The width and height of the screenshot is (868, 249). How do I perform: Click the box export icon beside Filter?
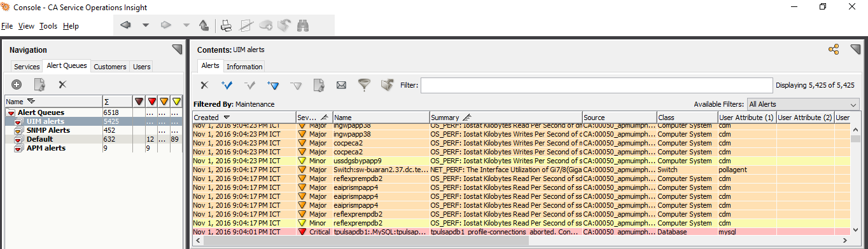(x=387, y=85)
